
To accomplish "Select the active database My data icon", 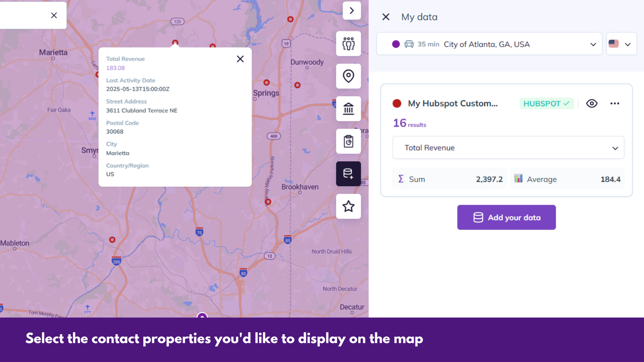I will tap(349, 174).
